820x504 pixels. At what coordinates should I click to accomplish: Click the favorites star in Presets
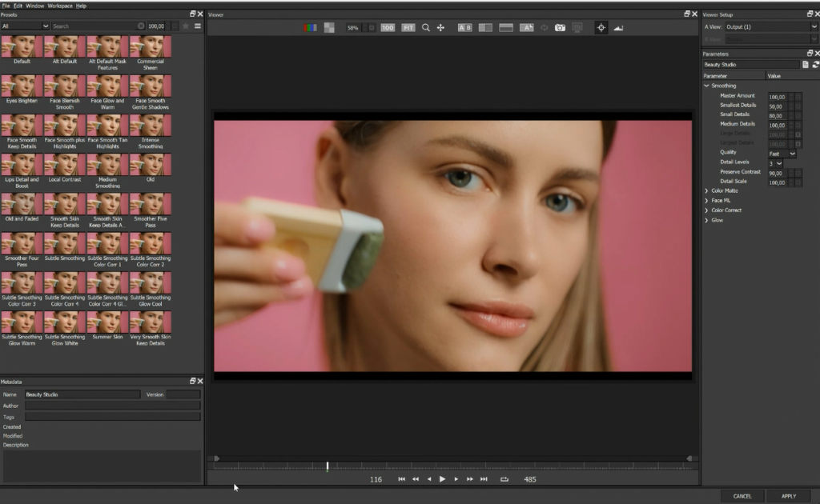pyautogui.click(x=186, y=26)
